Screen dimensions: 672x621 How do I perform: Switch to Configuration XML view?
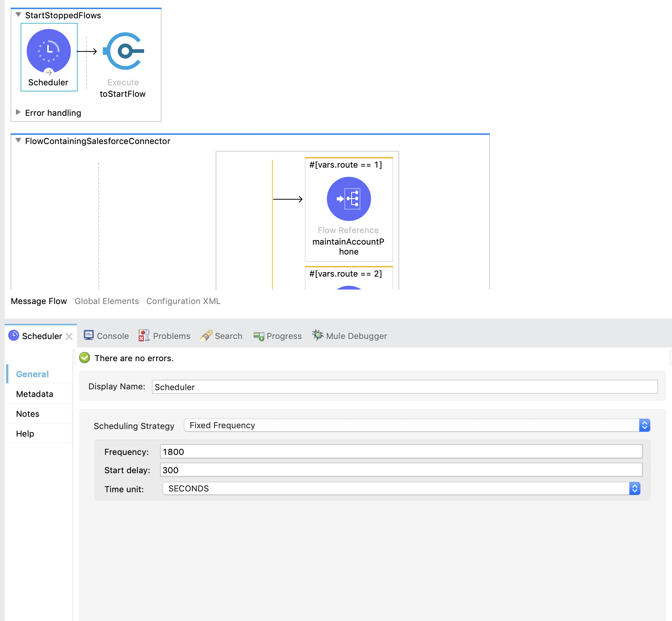pyautogui.click(x=183, y=301)
